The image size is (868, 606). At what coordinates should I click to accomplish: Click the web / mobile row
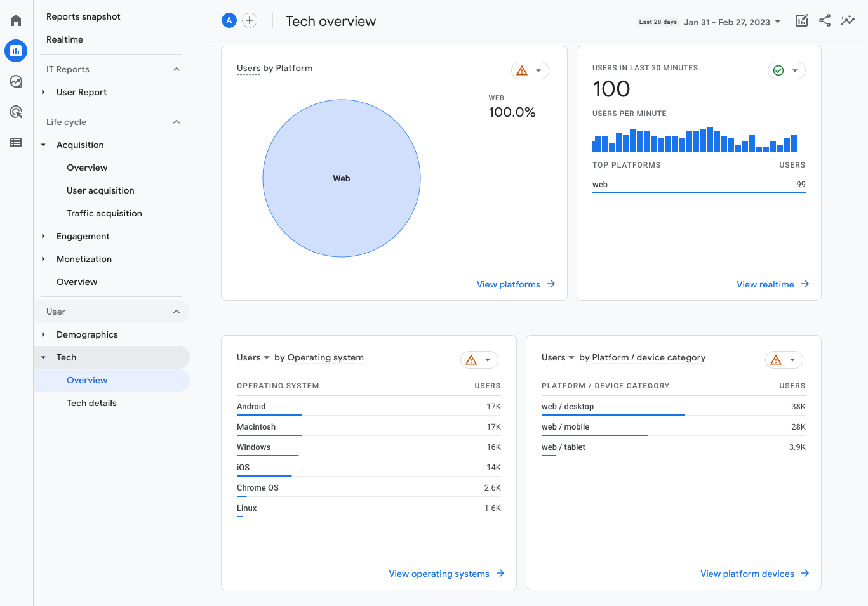(x=673, y=426)
